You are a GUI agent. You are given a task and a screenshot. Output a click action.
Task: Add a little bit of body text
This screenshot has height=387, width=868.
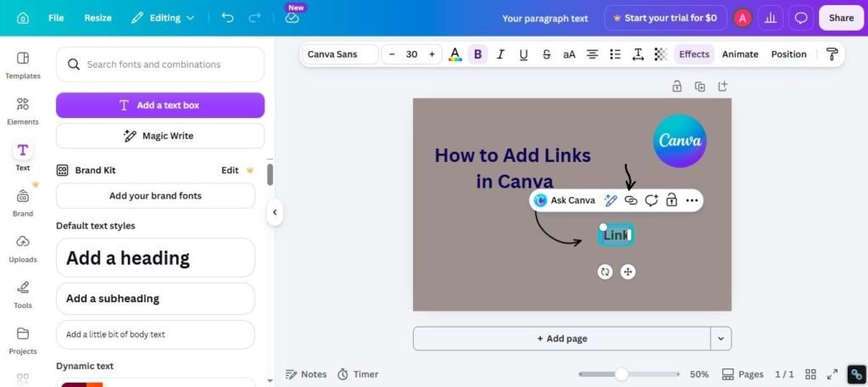pyautogui.click(x=156, y=334)
